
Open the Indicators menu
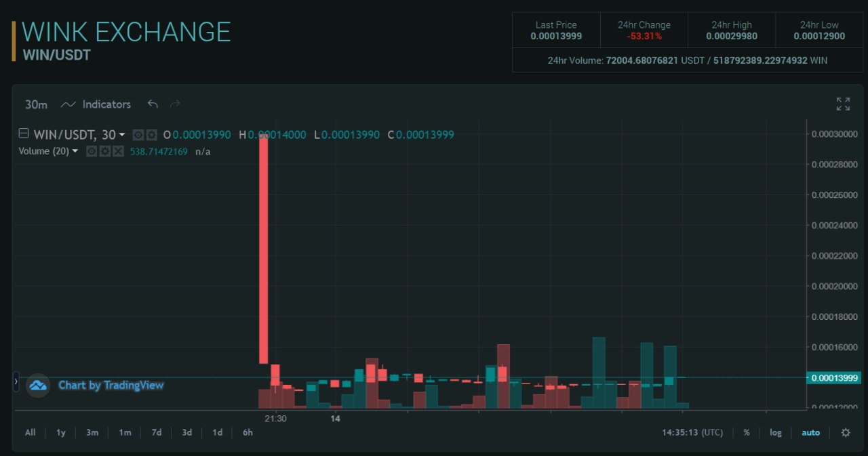click(96, 104)
